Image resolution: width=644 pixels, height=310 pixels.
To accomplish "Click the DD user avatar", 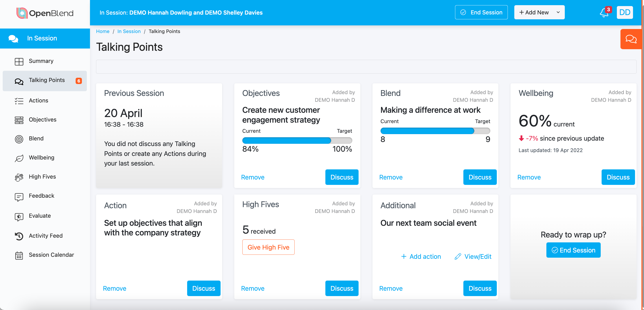I will point(624,13).
